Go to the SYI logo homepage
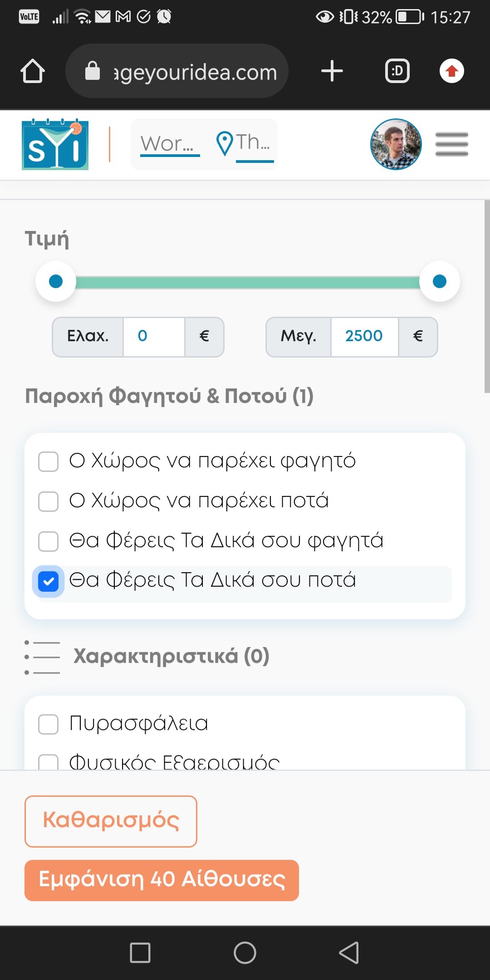This screenshot has height=980, width=490. [x=55, y=145]
